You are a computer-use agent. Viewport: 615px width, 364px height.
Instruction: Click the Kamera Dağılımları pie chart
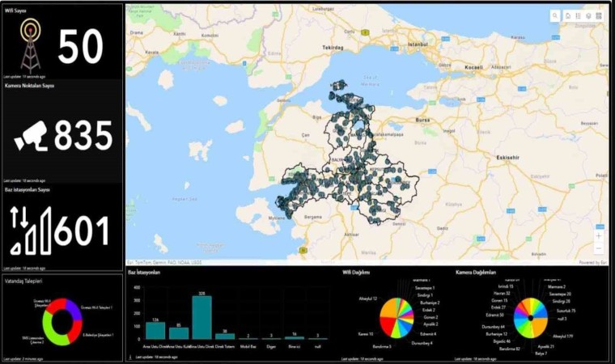click(530, 316)
